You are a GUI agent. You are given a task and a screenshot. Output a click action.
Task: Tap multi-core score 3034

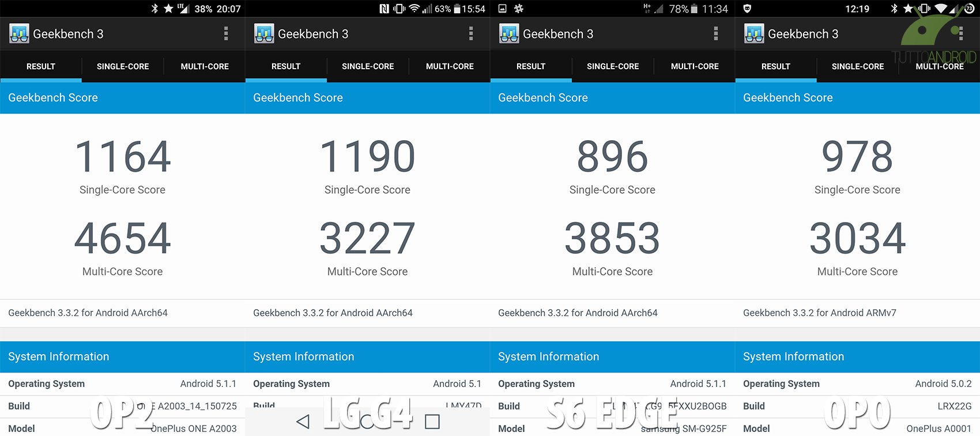click(x=858, y=238)
